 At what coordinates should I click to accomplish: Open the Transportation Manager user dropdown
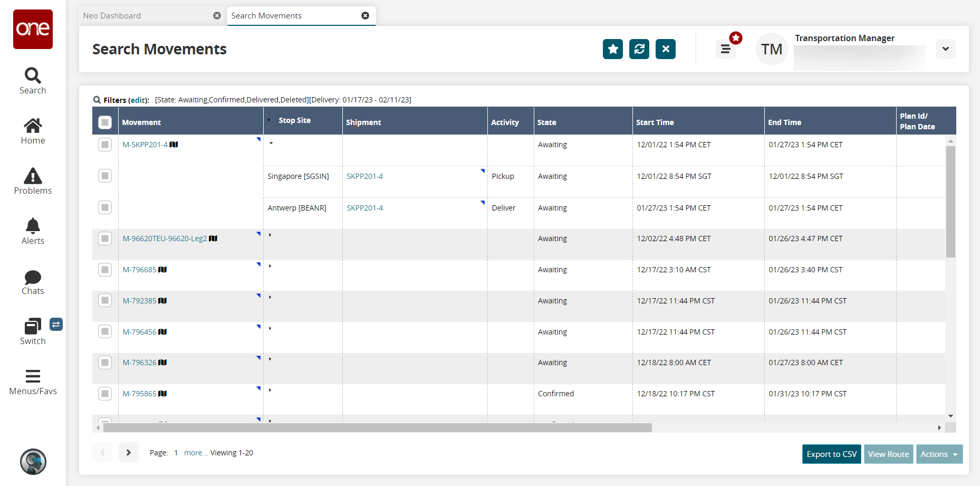click(x=945, y=49)
